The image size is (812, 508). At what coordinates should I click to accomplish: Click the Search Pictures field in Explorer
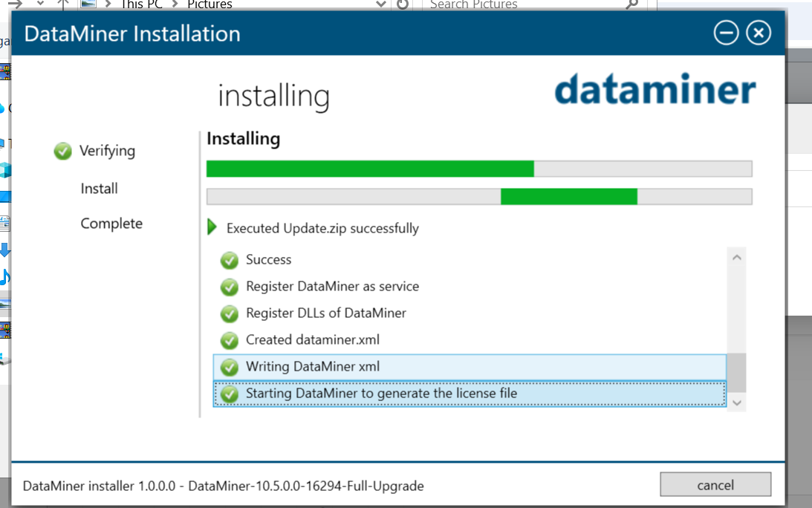pyautogui.click(x=524, y=4)
